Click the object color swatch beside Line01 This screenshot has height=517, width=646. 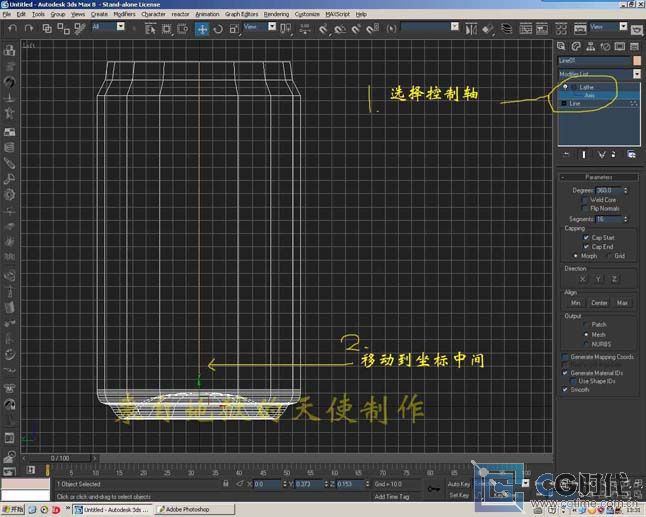(637, 61)
